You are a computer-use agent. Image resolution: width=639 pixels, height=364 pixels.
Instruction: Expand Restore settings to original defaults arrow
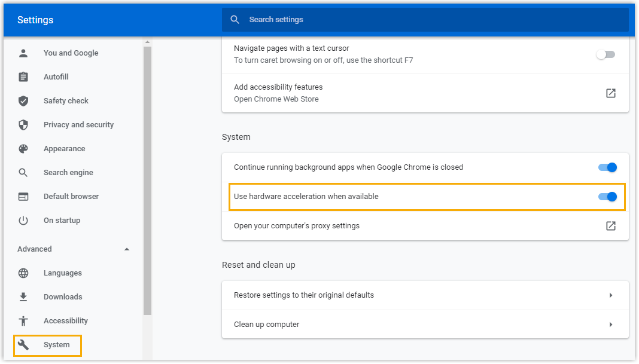(x=611, y=295)
